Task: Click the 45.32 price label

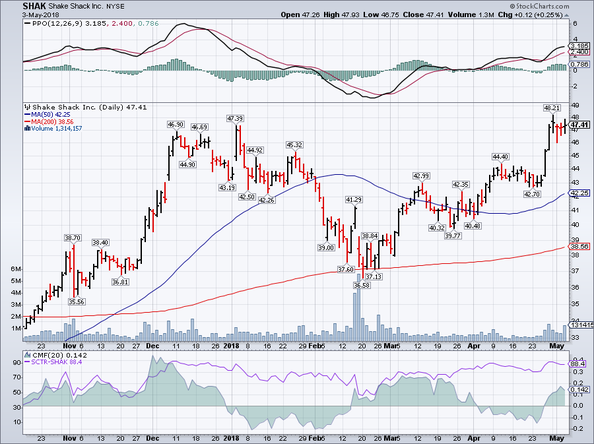Action: (294, 145)
